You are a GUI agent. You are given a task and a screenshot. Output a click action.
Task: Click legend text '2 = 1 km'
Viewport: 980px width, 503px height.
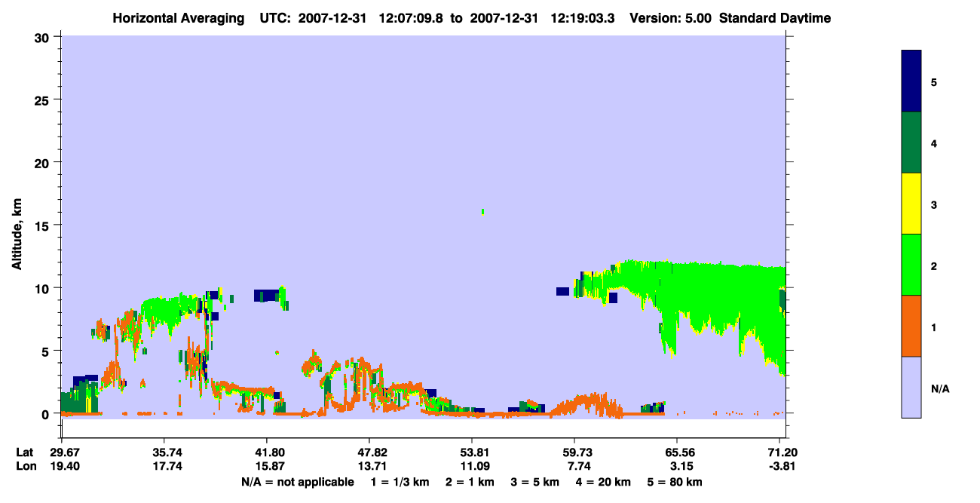pos(468,482)
